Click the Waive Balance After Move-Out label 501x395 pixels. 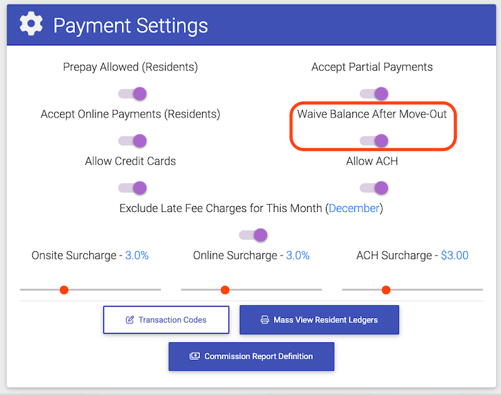(x=372, y=114)
